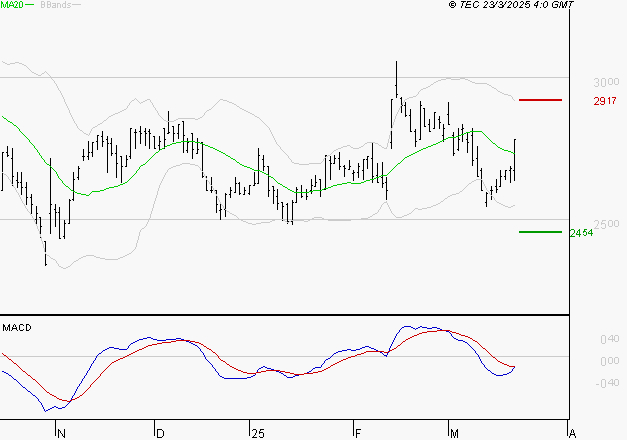Screen dimensions: 627x440
Task: Click the N month marker on timeline
Action: click(x=61, y=434)
